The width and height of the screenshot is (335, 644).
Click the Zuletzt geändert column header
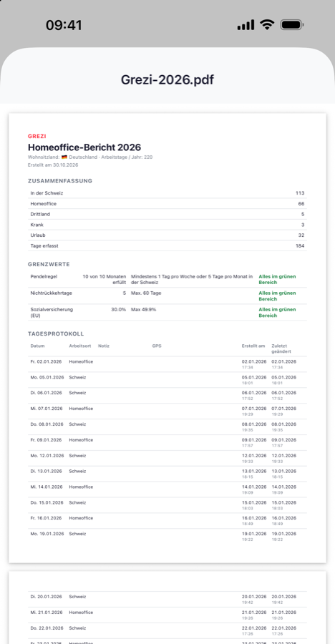[282, 349]
